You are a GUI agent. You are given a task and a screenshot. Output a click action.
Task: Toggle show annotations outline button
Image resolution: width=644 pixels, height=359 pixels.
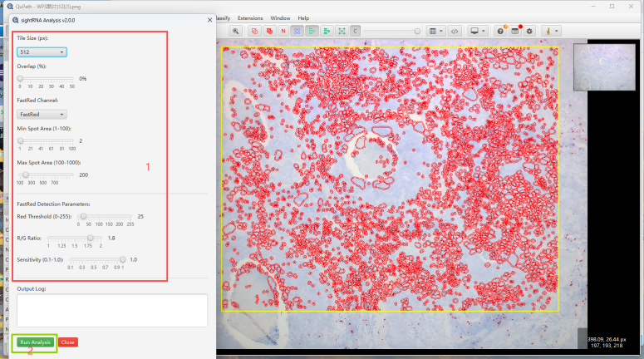(255, 31)
